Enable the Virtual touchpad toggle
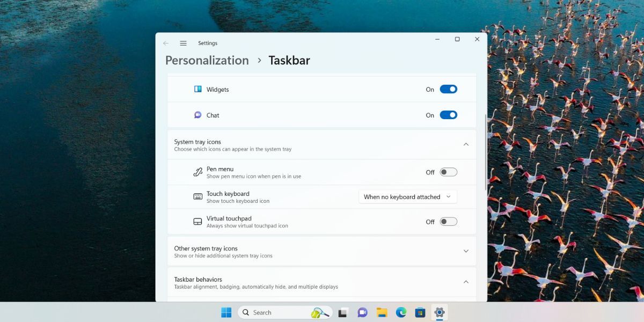644x322 pixels. tap(449, 221)
